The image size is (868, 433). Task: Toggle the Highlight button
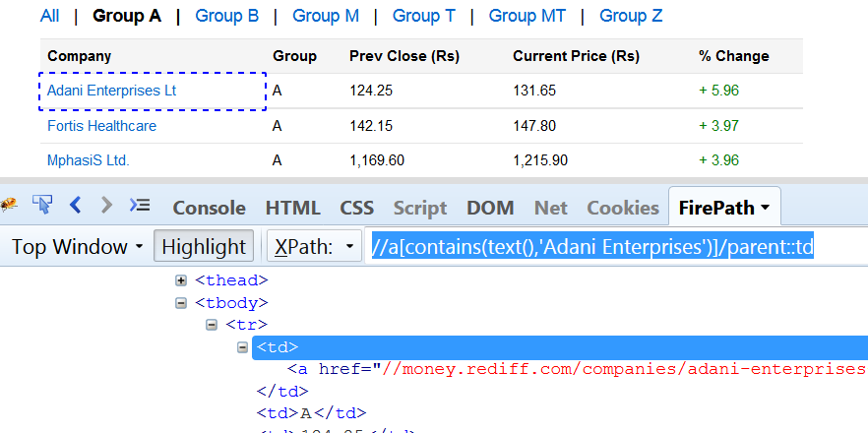click(x=204, y=246)
